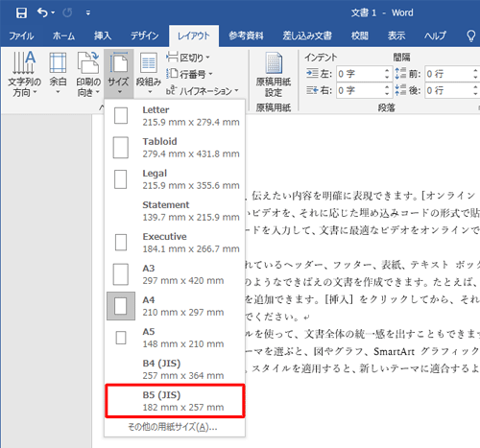Select the レイアウト tab

pos(194,35)
